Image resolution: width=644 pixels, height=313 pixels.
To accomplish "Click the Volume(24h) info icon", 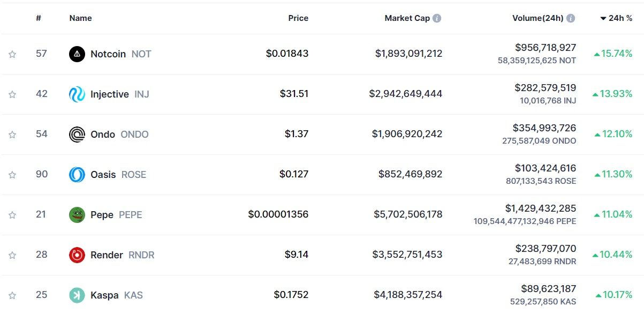I will pos(571,18).
